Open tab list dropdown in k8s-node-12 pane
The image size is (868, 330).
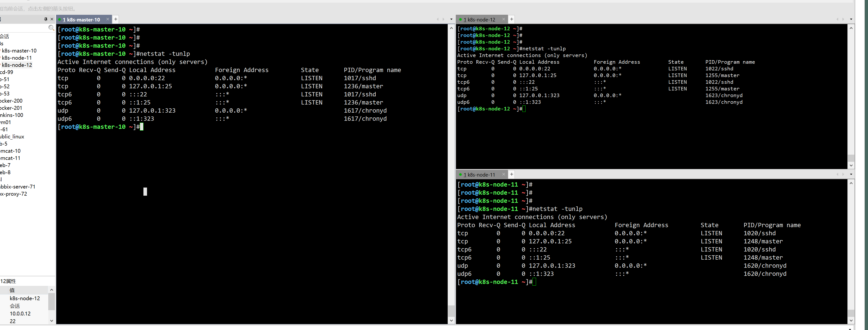[851, 19]
